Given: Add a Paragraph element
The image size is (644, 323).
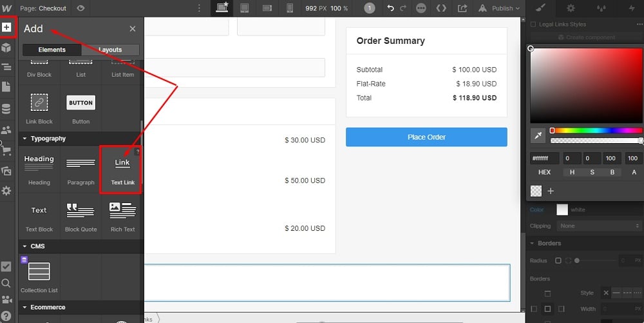Looking at the screenshot, I should click(x=81, y=170).
